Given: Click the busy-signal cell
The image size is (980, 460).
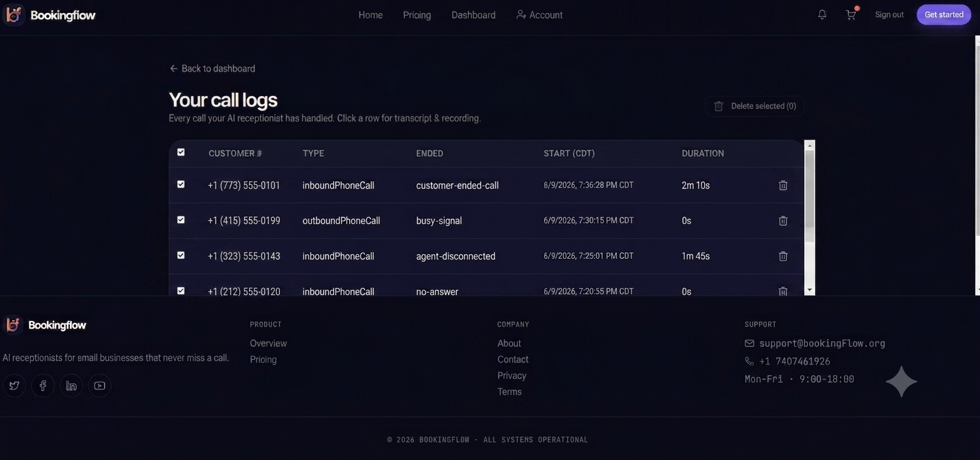Looking at the screenshot, I should [x=439, y=221].
